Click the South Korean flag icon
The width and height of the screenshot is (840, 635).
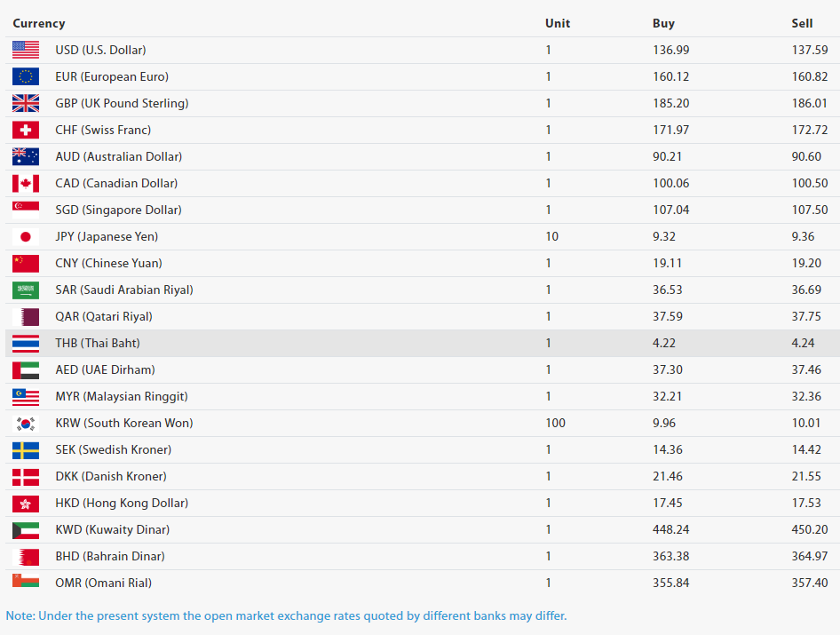coord(26,424)
